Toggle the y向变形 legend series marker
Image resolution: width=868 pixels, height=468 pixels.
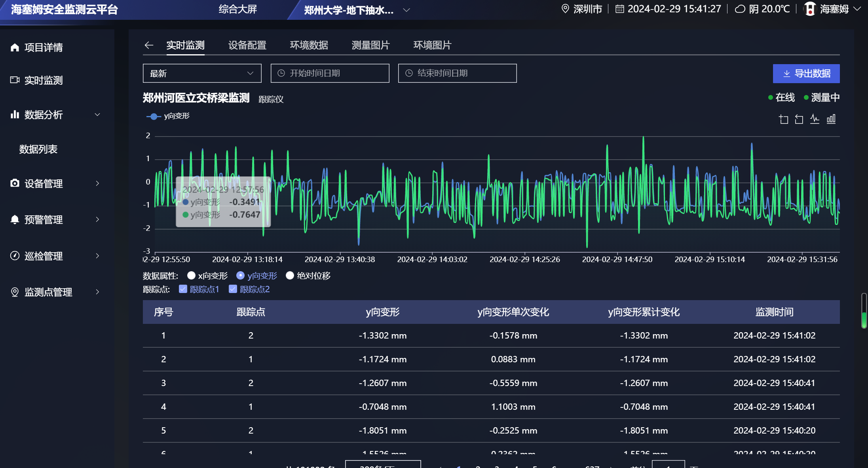pos(154,116)
